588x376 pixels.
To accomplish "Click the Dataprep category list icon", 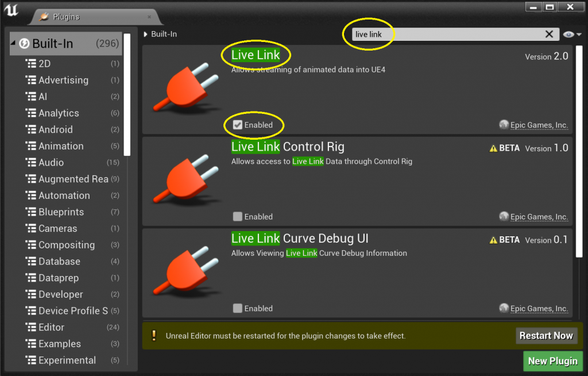I will coord(31,278).
